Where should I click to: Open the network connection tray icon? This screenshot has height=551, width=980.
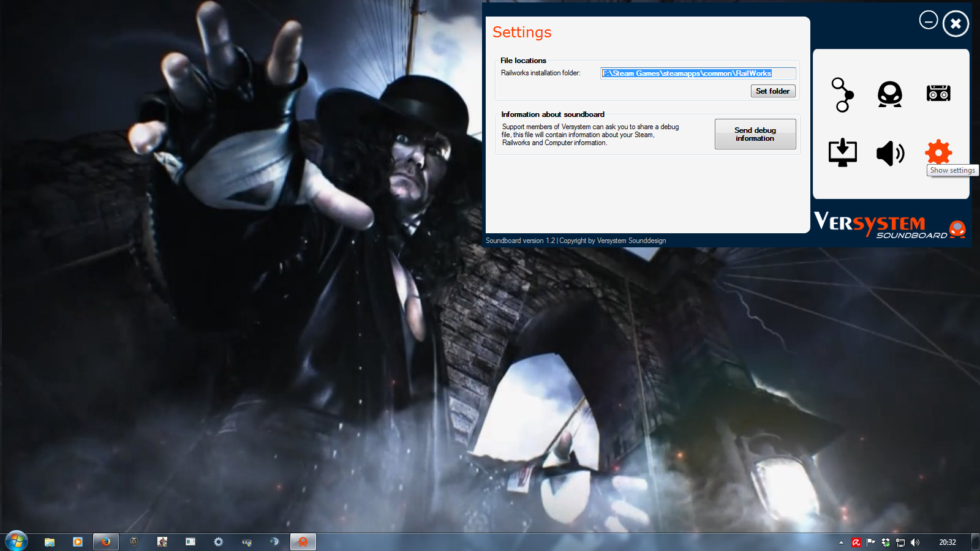pyautogui.click(x=900, y=542)
